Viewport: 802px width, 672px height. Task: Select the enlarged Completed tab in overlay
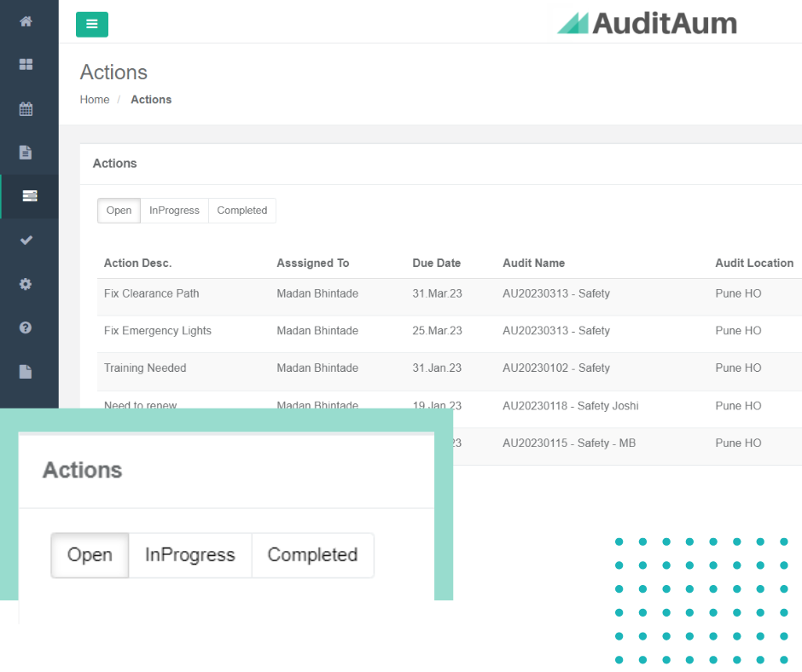[312, 555]
